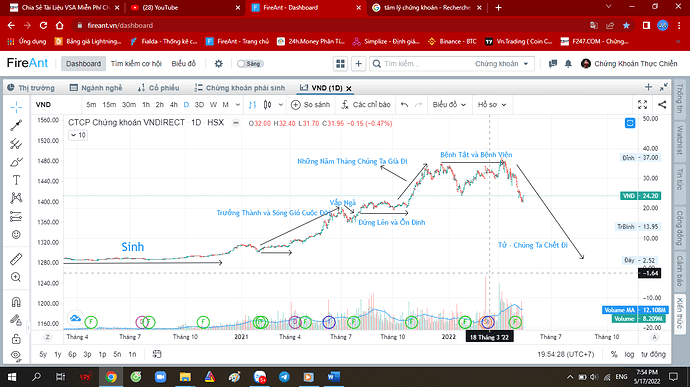Image resolution: width=690 pixels, height=387 pixels.
Task: Open the Hồ sơ dropdown
Action: point(492,105)
